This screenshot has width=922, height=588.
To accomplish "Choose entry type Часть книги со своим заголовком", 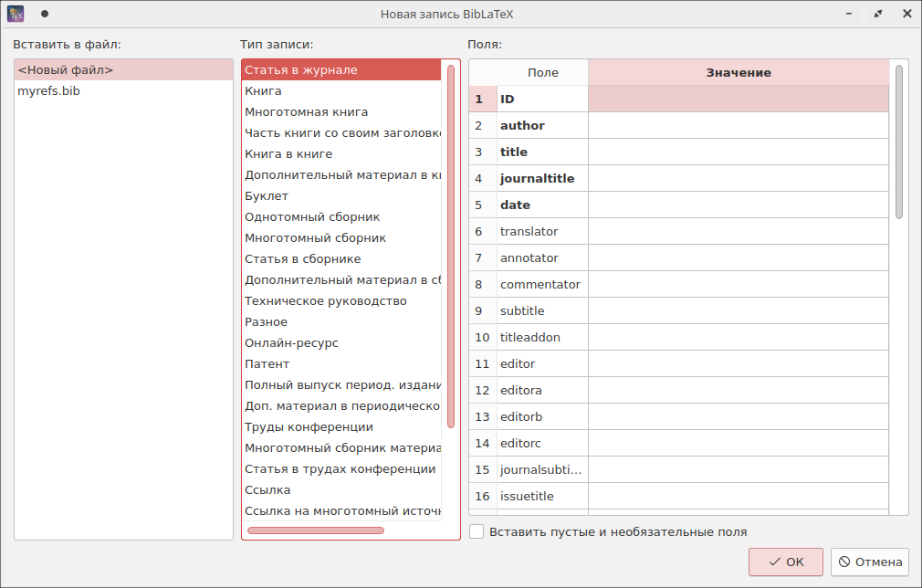I will [341, 133].
